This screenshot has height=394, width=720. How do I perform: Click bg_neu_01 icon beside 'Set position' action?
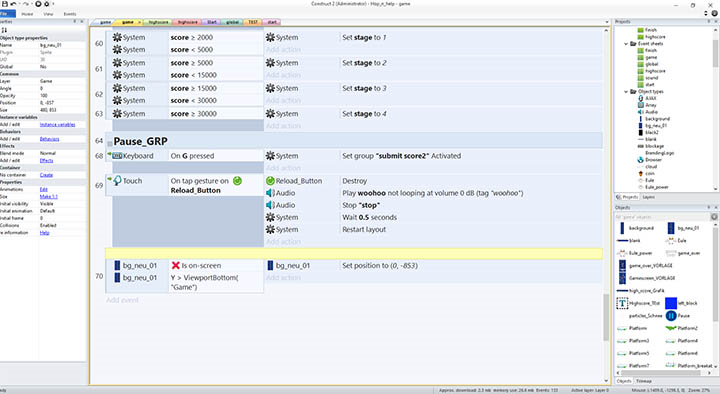pyautogui.click(x=270, y=265)
